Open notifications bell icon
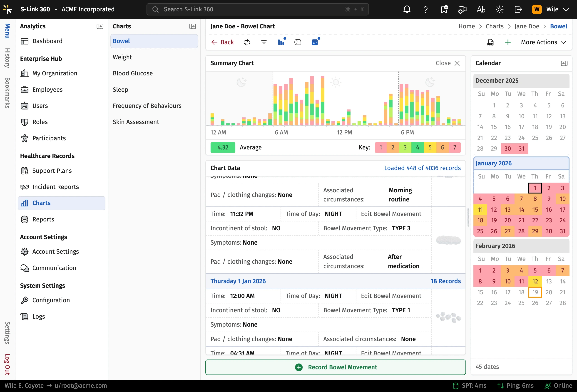The width and height of the screenshot is (577, 392). (x=407, y=10)
